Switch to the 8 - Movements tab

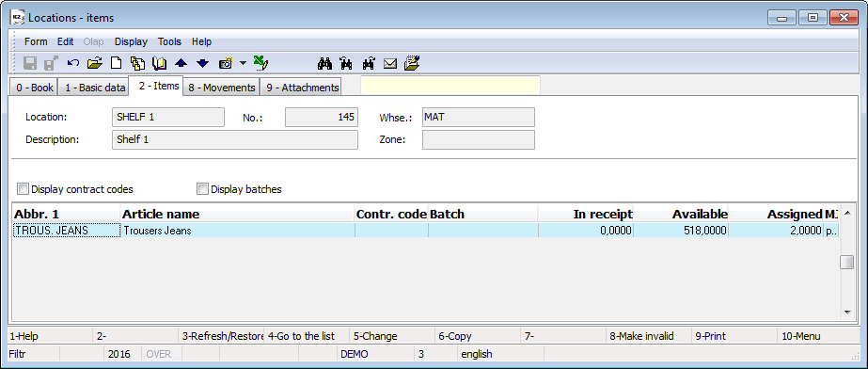tap(221, 88)
